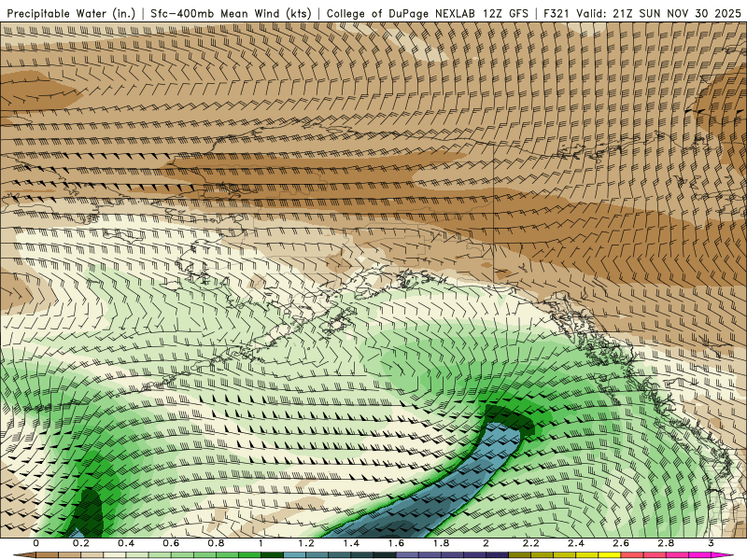
Task: Click the '12Z GFS' model run label
Action: pos(505,14)
